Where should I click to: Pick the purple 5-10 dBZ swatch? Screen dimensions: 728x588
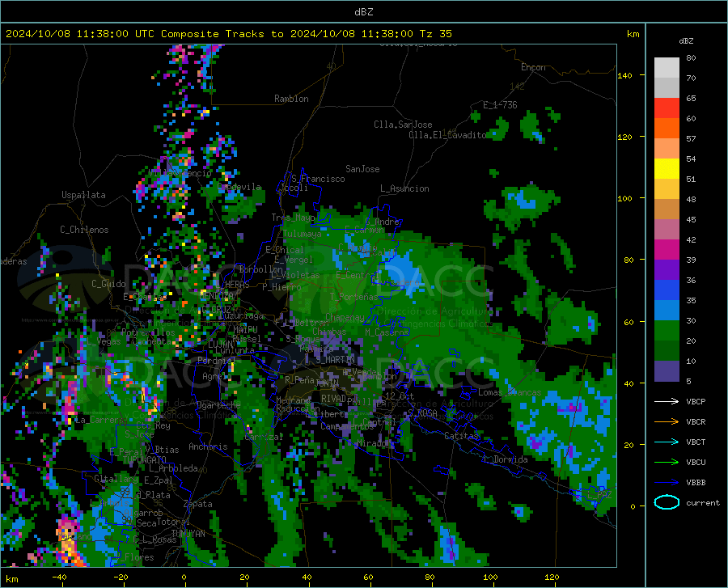[667, 370]
